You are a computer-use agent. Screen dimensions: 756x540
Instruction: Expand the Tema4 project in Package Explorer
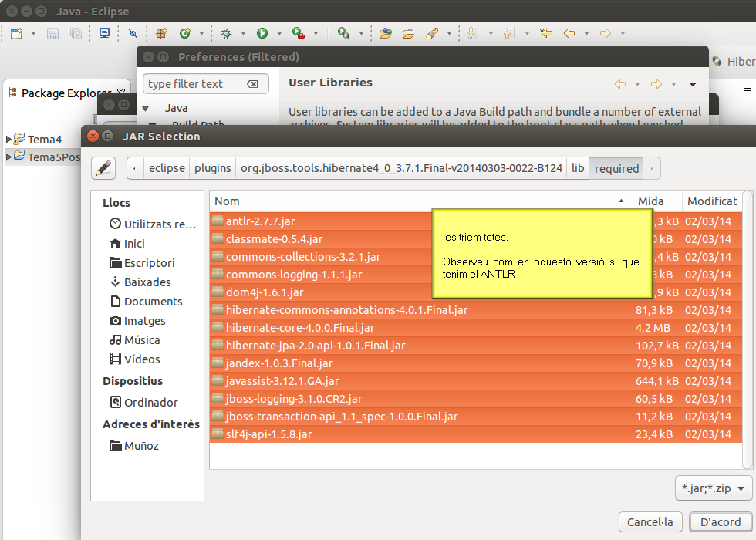pyautogui.click(x=8, y=140)
